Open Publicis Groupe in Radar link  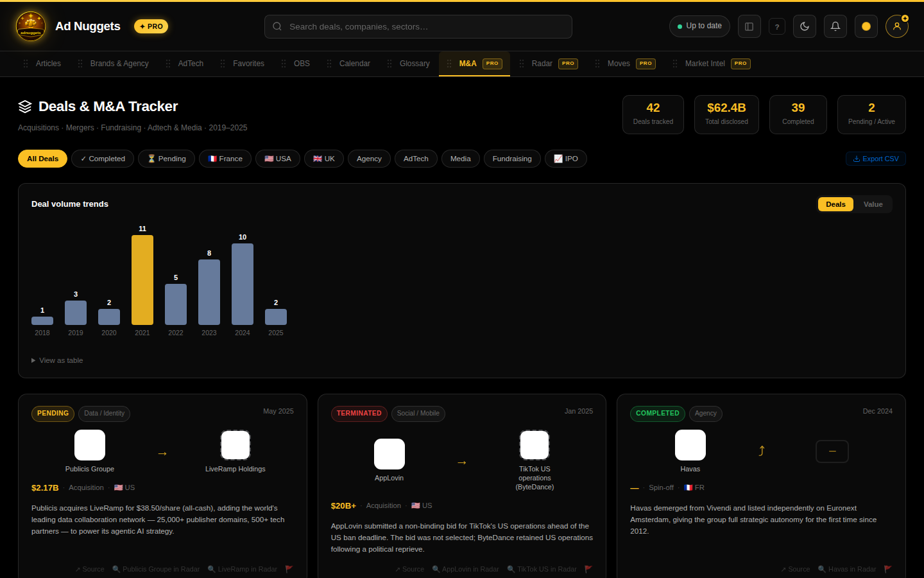click(x=156, y=569)
